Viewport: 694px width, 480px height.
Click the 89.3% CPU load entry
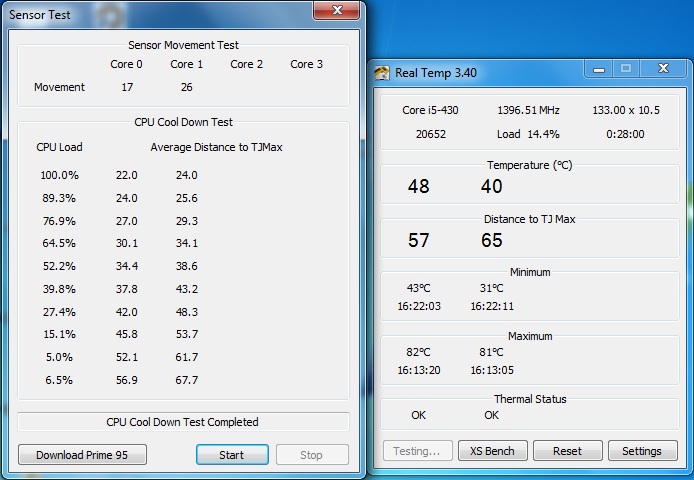(59, 198)
